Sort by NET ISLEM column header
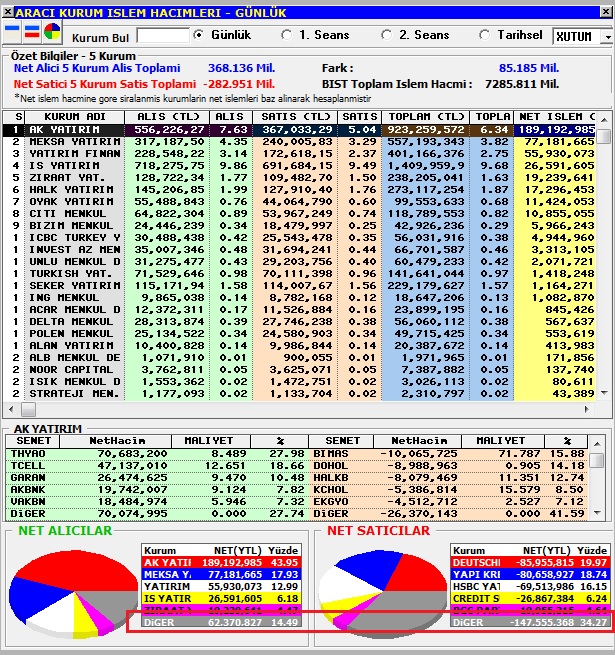 pyautogui.click(x=555, y=117)
